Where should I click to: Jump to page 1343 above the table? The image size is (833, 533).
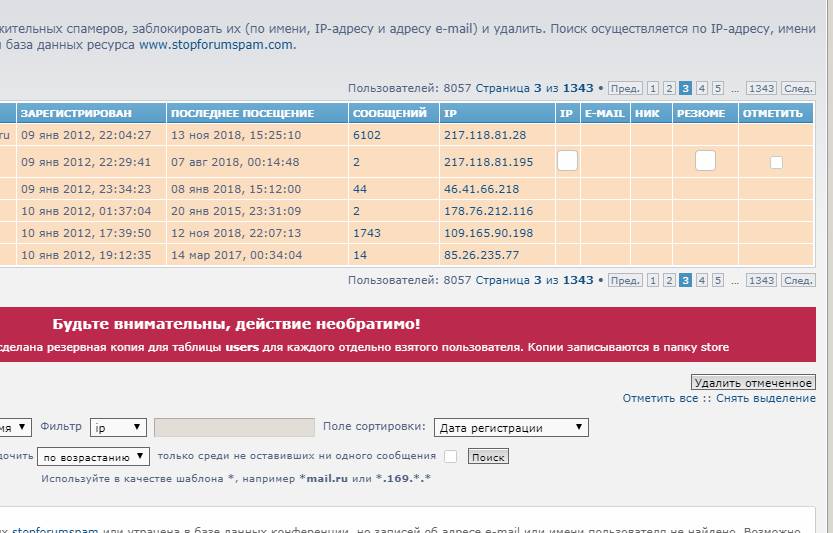761,88
